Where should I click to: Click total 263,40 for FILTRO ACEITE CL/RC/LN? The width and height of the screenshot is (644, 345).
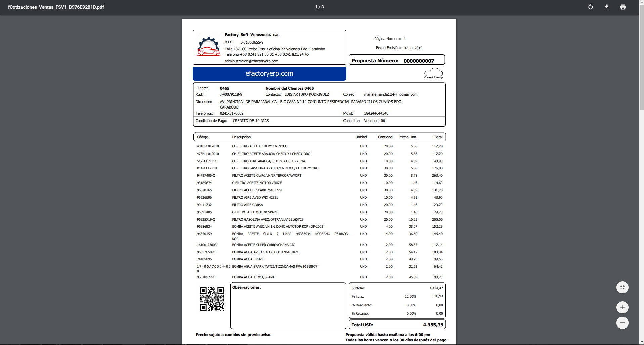pyautogui.click(x=437, y=176)
